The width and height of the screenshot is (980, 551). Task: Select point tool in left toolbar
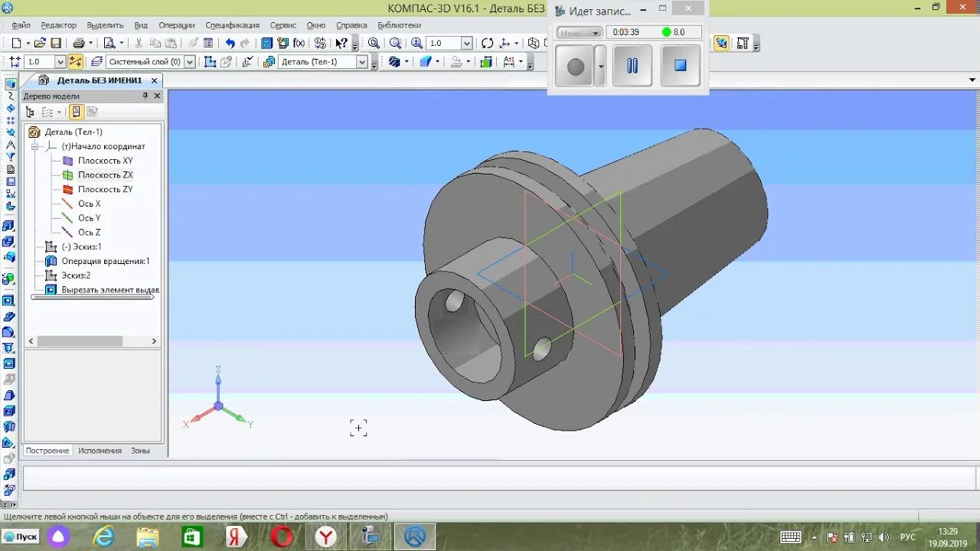(11, 120)
